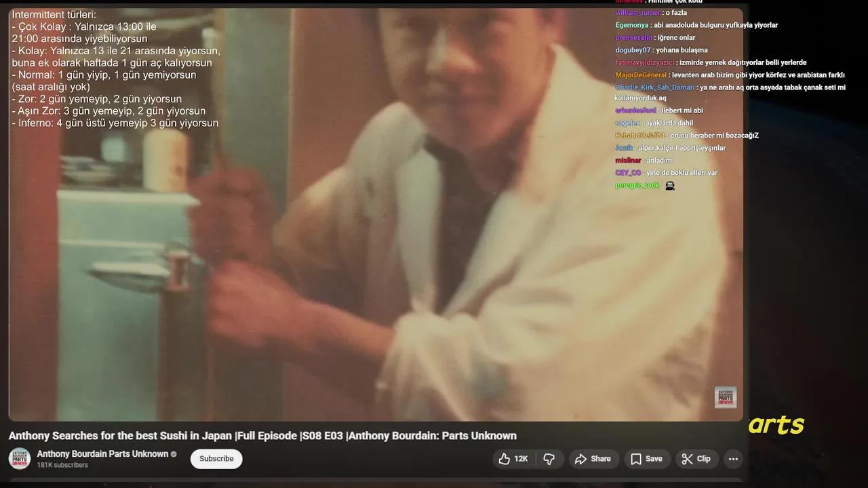Click the dislike thumbs down icon

[549, 459]
